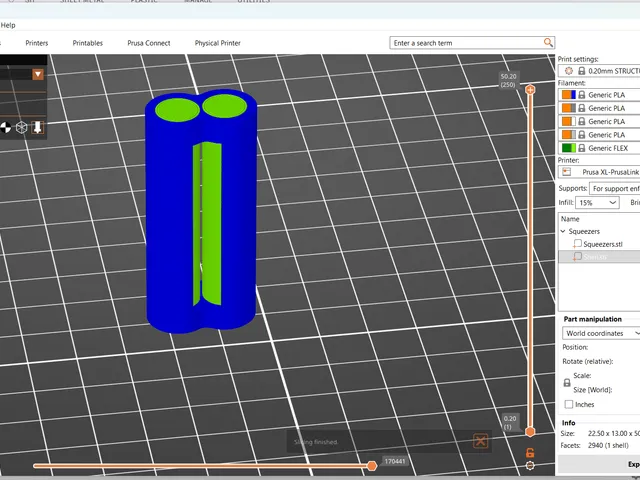Open the World coordinates dropdown

(601, 333)
